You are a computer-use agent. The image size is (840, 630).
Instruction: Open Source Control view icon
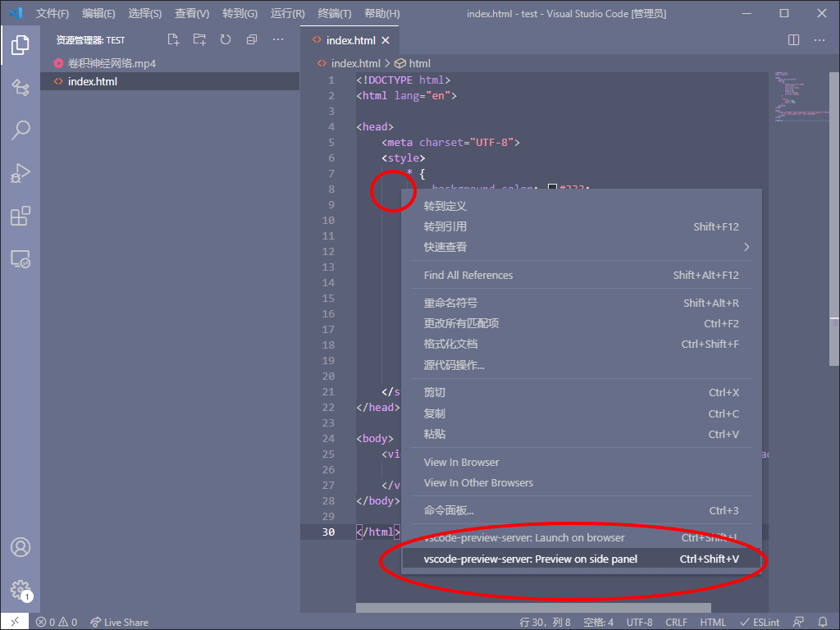(21, 87)
